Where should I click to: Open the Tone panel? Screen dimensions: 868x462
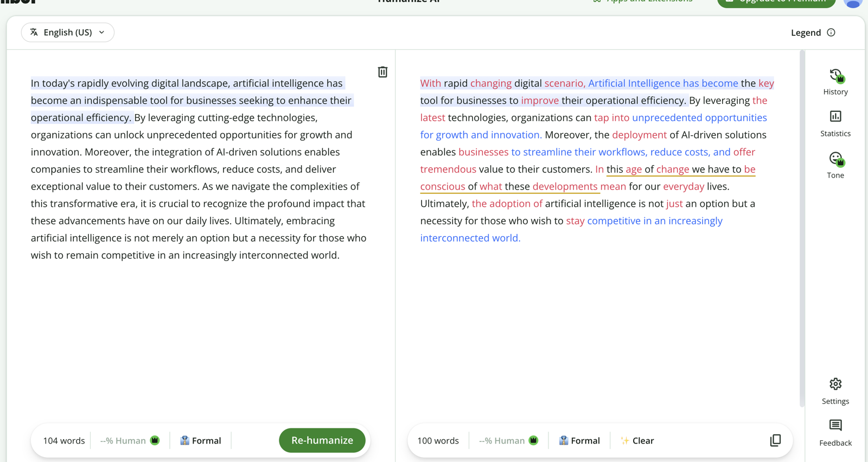click(x=835, y=166)
